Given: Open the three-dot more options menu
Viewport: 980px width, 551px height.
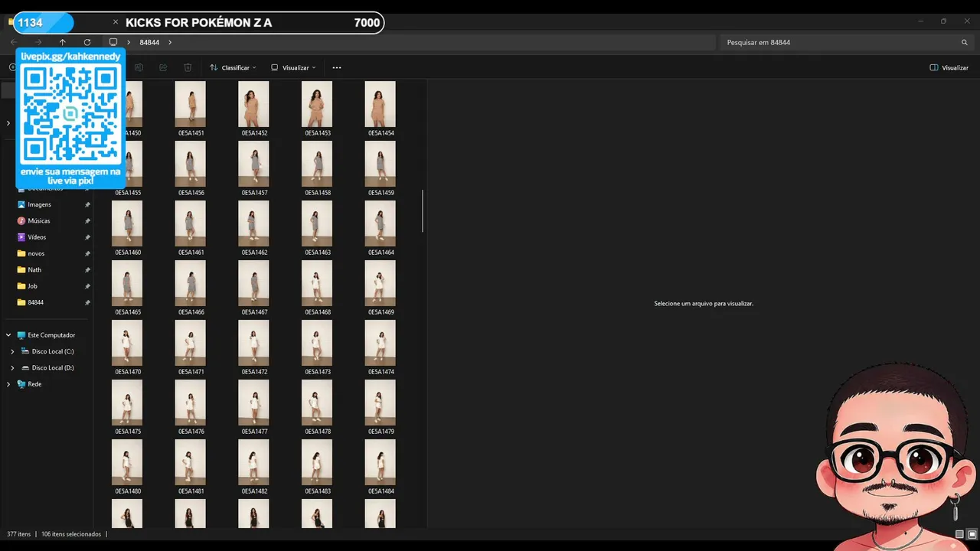Looking at the screenshot, I should [x=337, y=67].
